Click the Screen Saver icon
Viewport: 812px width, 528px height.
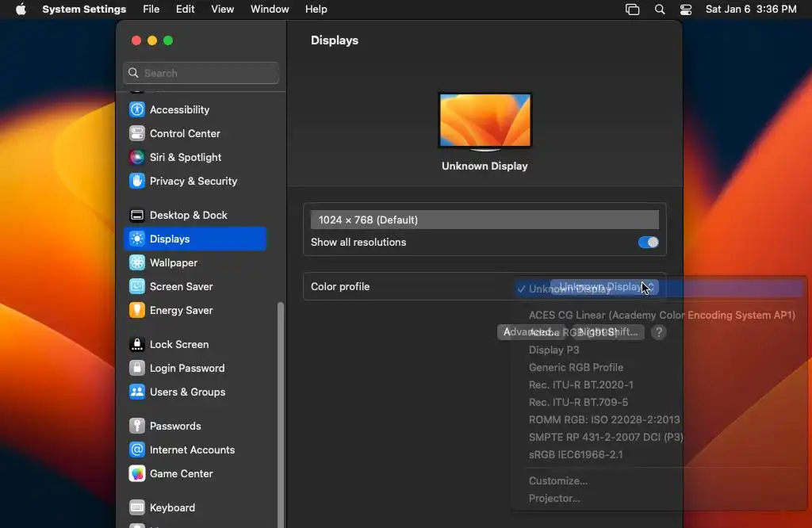pos(136,287)
